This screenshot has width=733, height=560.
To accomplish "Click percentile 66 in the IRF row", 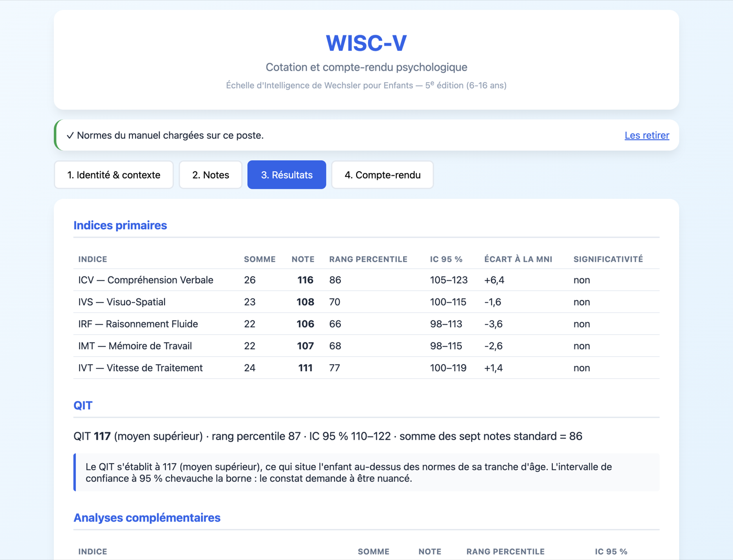I will tap(335, 324).
